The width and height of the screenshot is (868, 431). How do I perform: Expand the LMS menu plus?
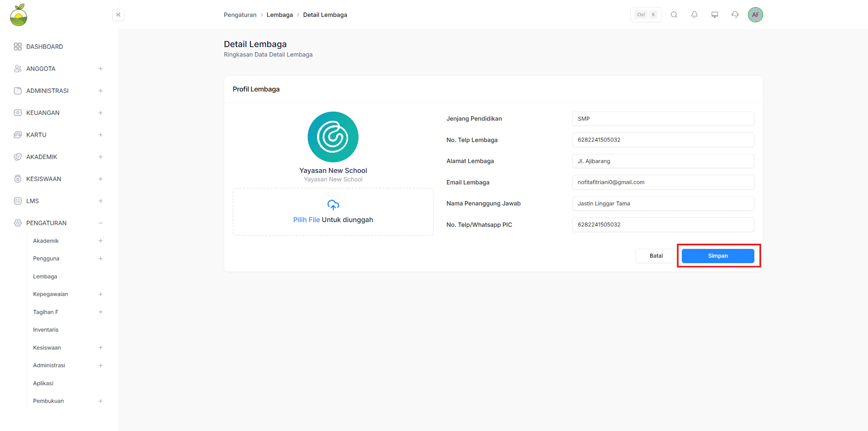click(x=100, y=201)
